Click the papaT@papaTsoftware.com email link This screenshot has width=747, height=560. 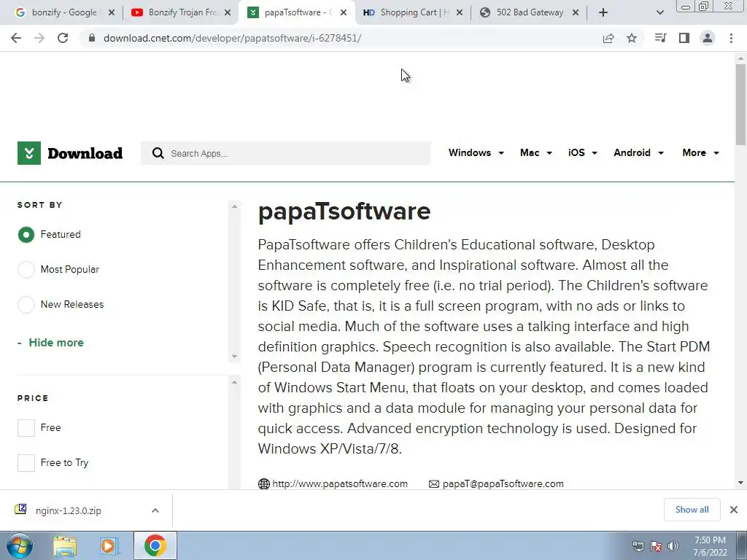pyautogui.click(x=503, y=484)
